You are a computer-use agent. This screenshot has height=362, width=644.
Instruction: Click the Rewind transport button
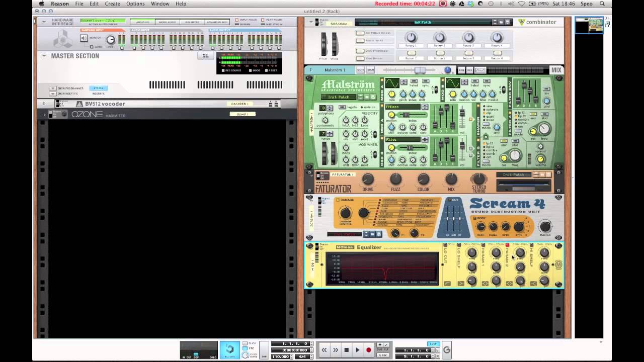pos(325,350)
